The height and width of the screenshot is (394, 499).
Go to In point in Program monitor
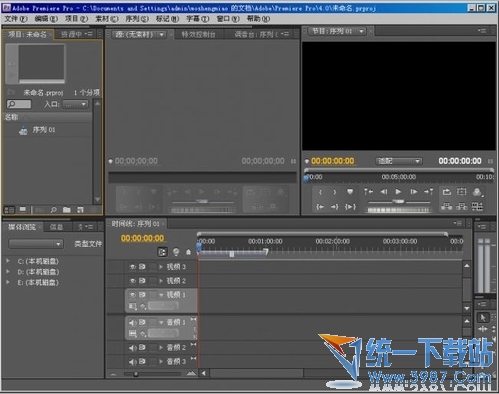320,207
